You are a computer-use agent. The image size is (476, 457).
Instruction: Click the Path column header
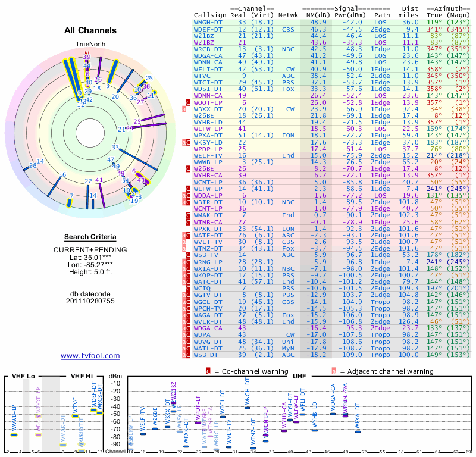(382, 15)
